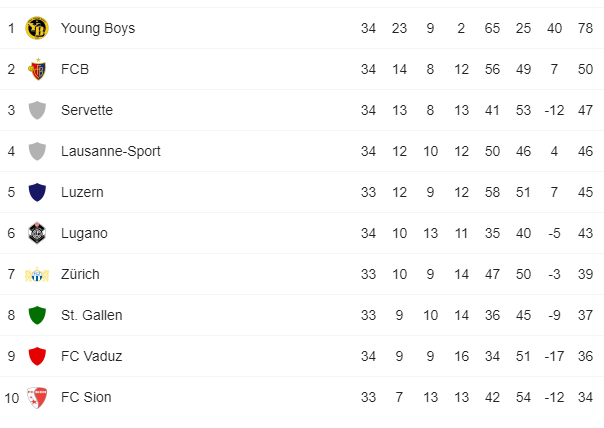Open the Young Boys team link
Image resolution: width=604 pixels, height=428 pixels.
[97, 28]
